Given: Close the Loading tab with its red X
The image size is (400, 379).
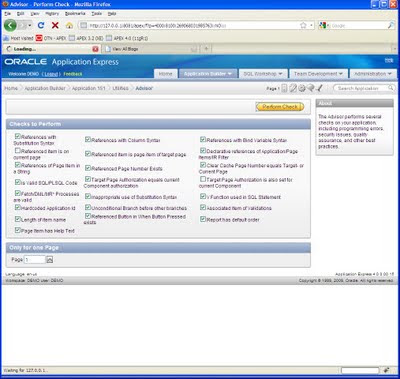Looking at the screenshot, I should click(95, 49).
